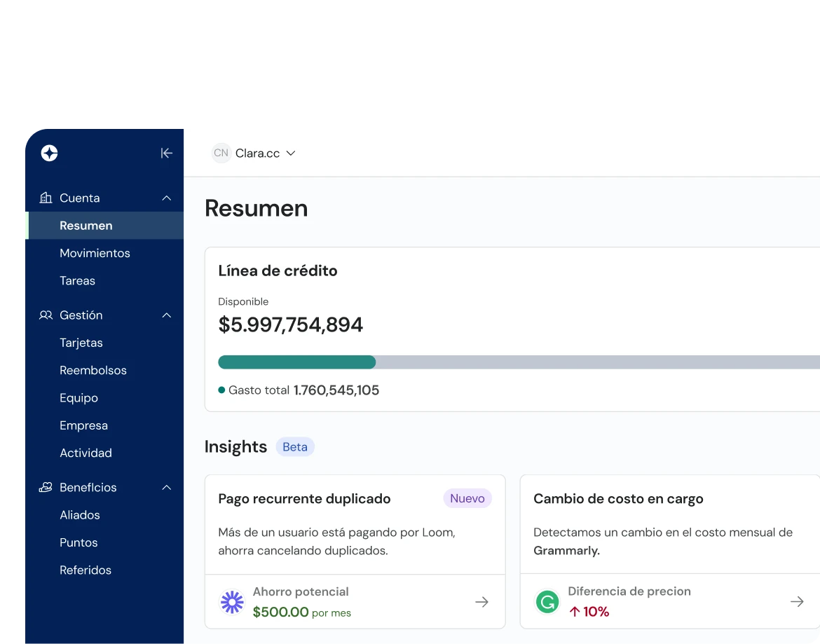
Task: Click the Grammarly logo icon
Action: (547, 601)
